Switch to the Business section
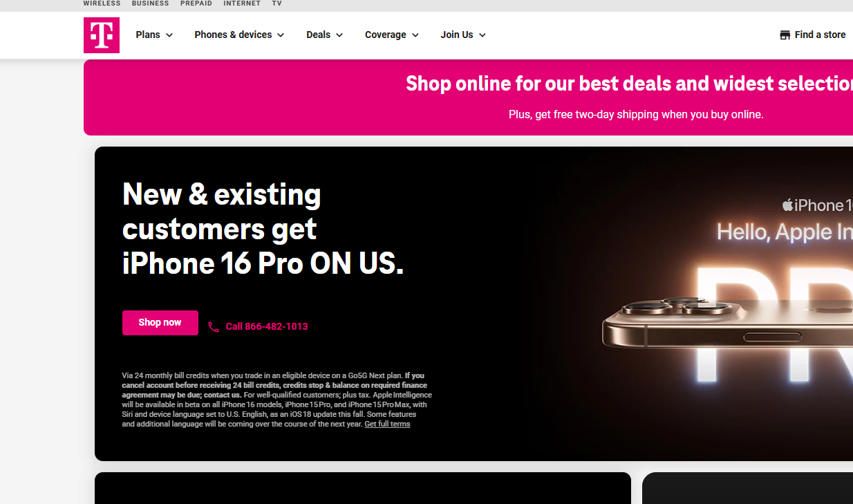The width and height of the screenshot is (853, 504). (151, 3)
